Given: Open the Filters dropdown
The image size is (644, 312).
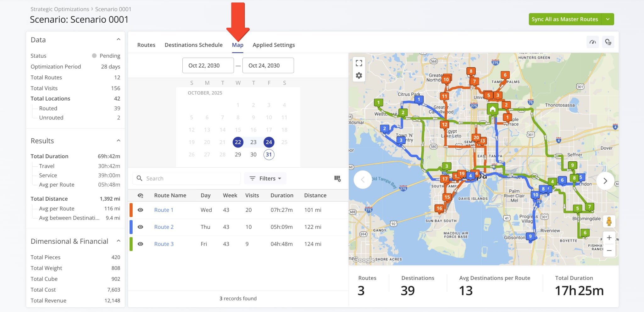Looking at the screenshot, I should (x=265, y=179).
